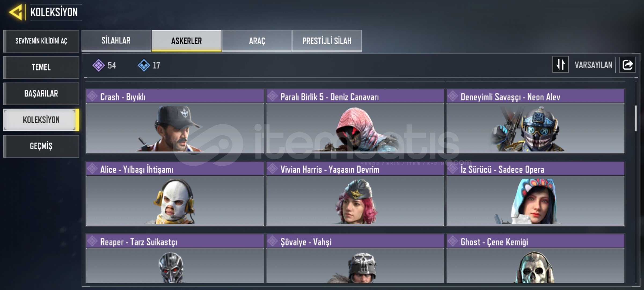Open SEVİYENİN KİLİDİNİ AÇ section

tap(41, 41)
